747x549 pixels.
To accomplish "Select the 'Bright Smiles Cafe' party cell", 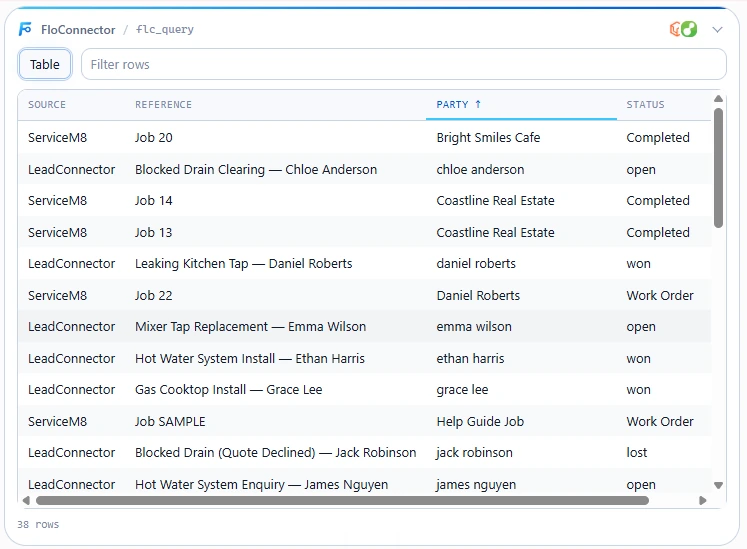I will tap(488, 138).
